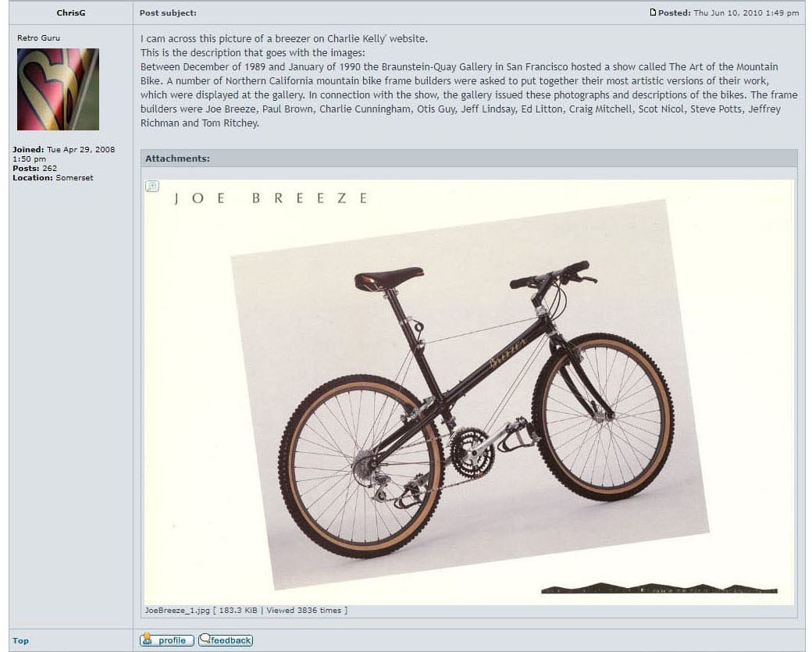Click the Location: Somerset text
Viewport: 812px width, 652px height.
(x=53, y=177)
